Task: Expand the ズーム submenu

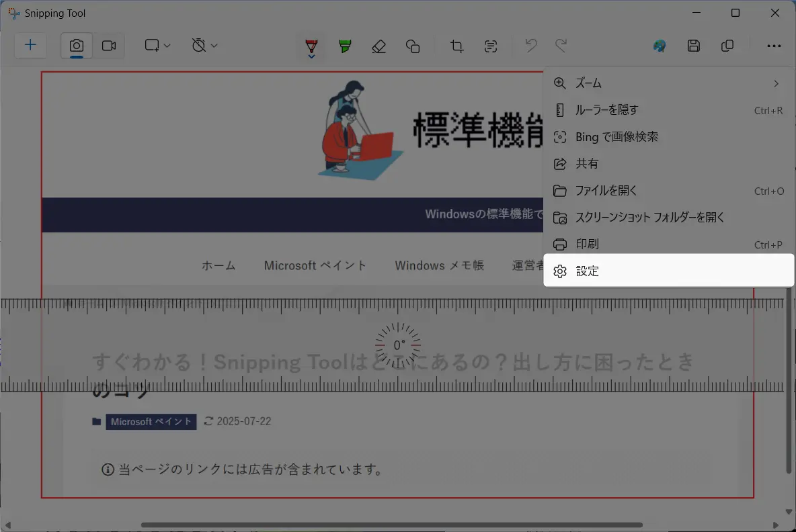Action: (668, 83)
